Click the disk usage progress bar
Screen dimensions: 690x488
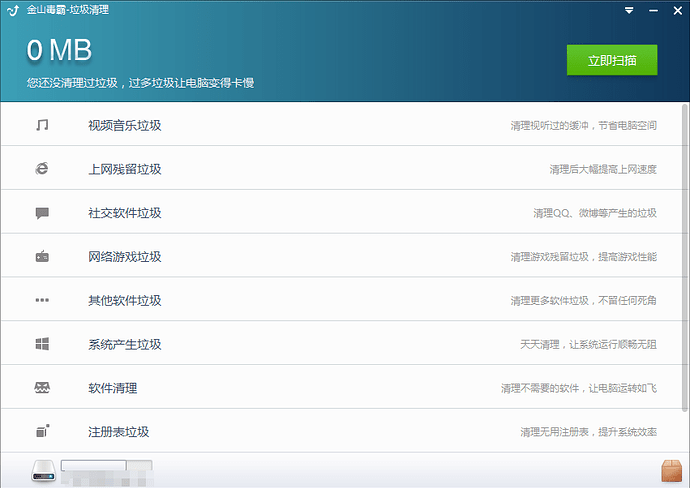pyautogui.click(x=106, y=466)
